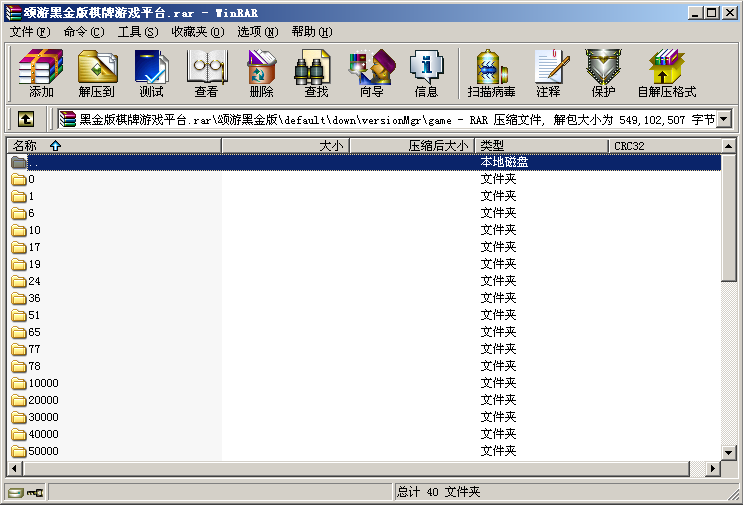Open the 文件 (File) menu
Viewport: 743px width, 505px height.
[29, 32]
